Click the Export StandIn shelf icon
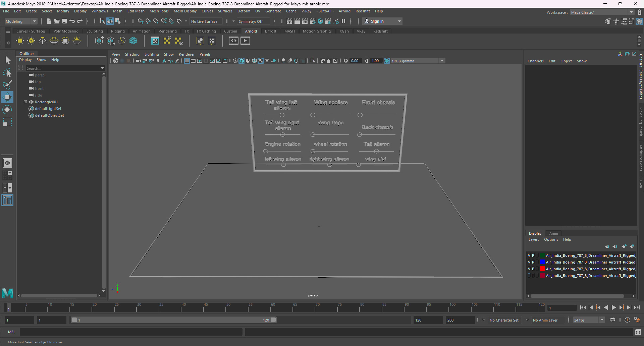The image size is (644, 346). coord(110,41)
